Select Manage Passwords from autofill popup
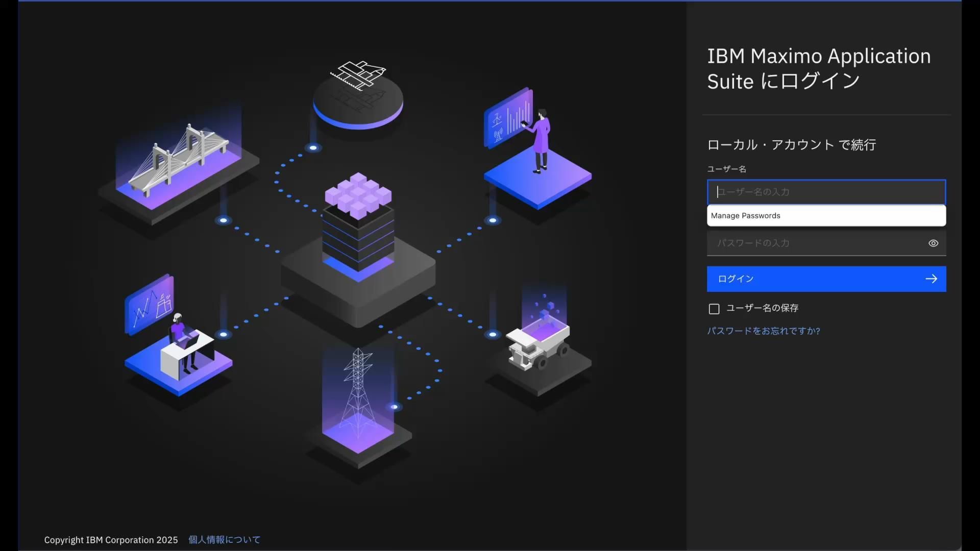This screenshot has width=980, height=551. [x=745, y=216]
